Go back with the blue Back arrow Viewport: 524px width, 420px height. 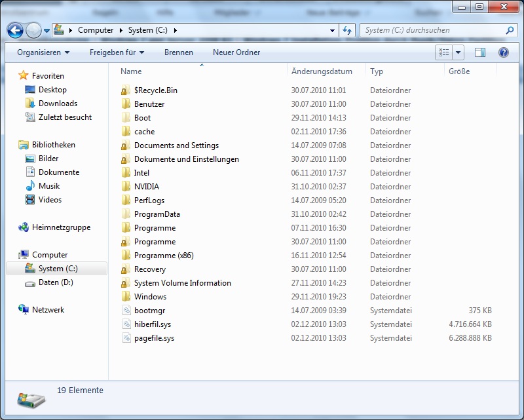pos(15,30)
